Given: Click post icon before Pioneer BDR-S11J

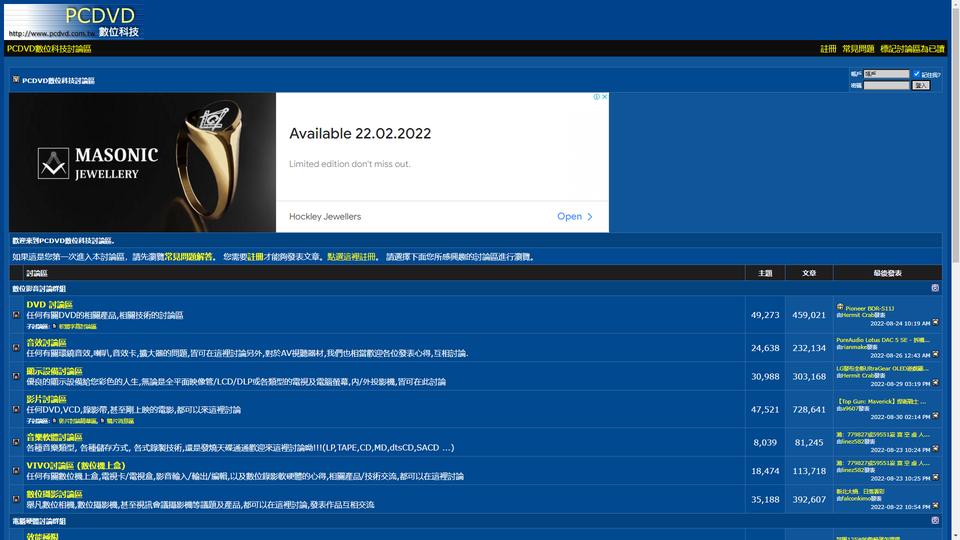Looking at the screenshot, I should click(840, 307).
